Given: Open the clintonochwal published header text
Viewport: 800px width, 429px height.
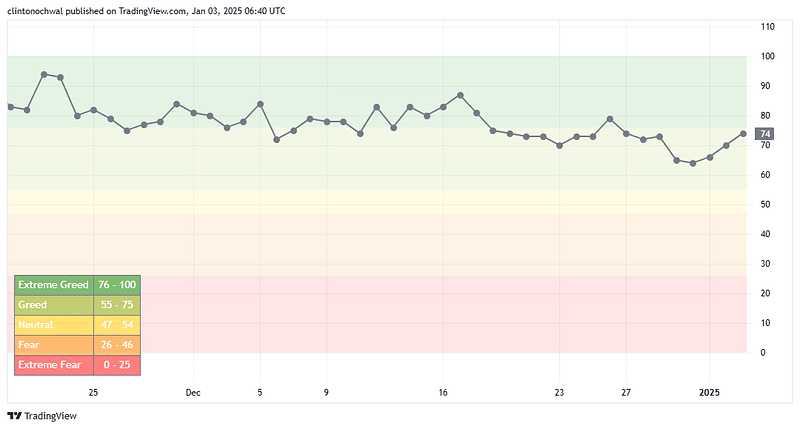Looking at the screenshot, I should 146,10.
